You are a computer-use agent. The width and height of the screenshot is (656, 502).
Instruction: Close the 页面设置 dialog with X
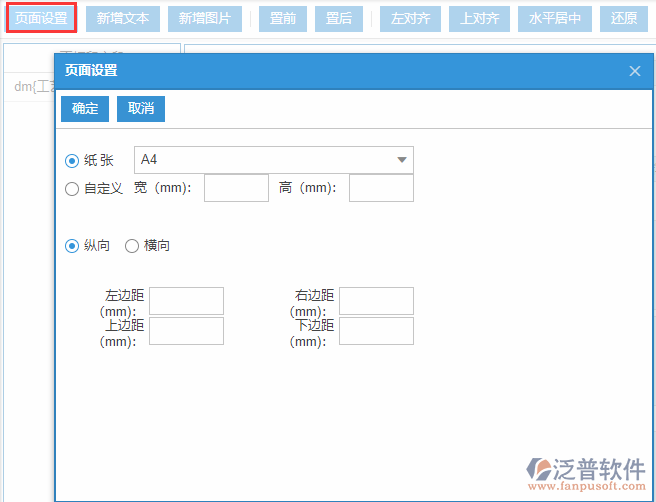coord(635,71)
